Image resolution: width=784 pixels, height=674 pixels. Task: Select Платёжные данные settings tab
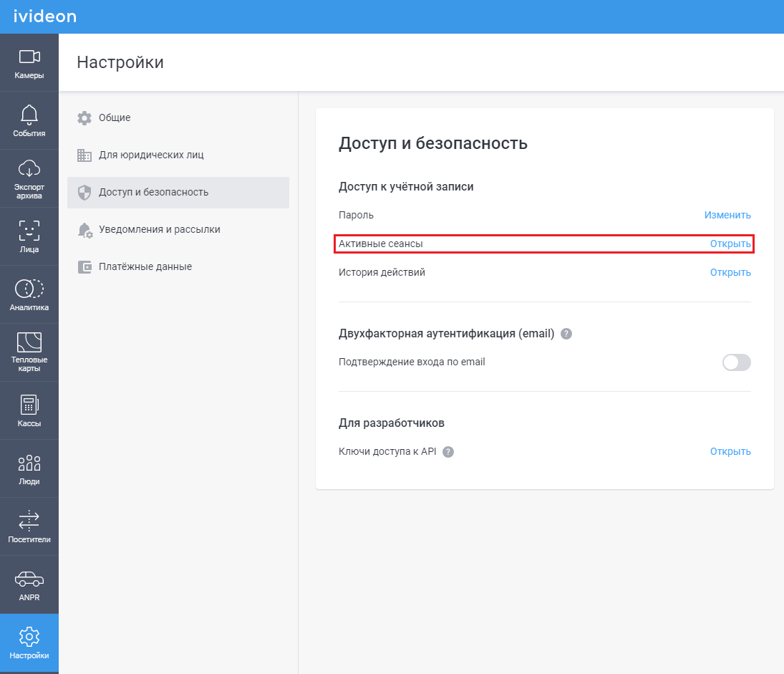[x=178, y=266]
